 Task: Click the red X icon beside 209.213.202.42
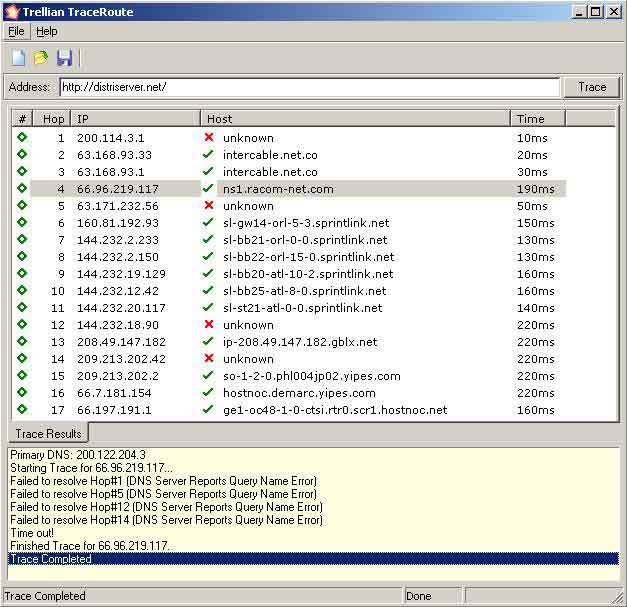[209, 358]
